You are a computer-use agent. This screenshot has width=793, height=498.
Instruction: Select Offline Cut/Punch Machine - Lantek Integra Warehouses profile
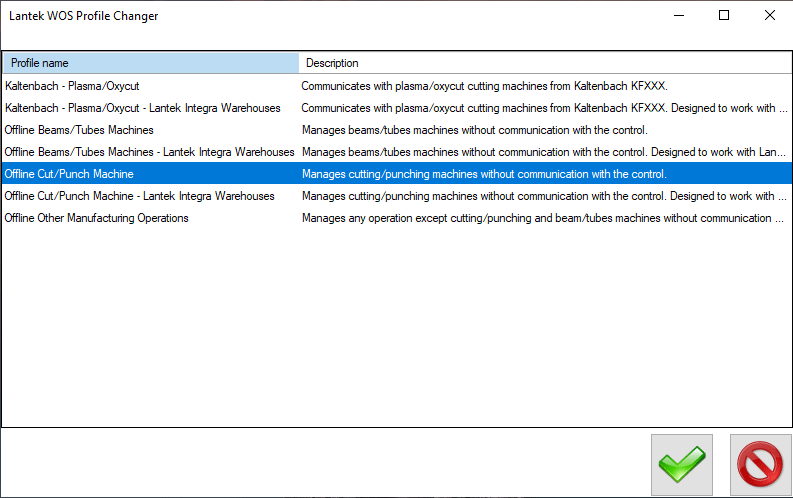140,196
